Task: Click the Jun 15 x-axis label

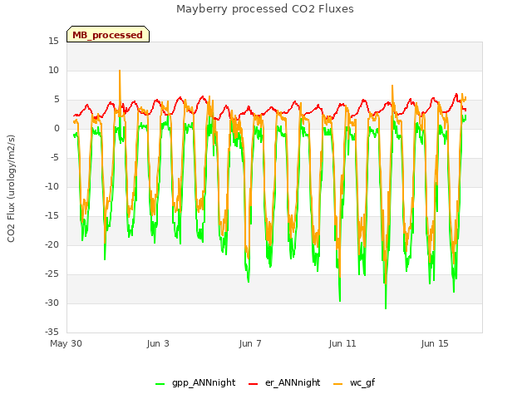Action: (435, 343)
